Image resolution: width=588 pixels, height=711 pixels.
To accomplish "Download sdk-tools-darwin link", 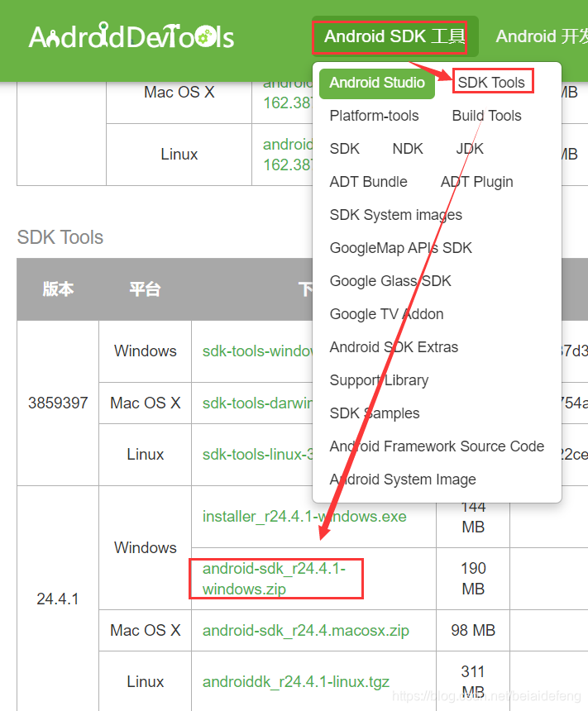I will 257,403.
